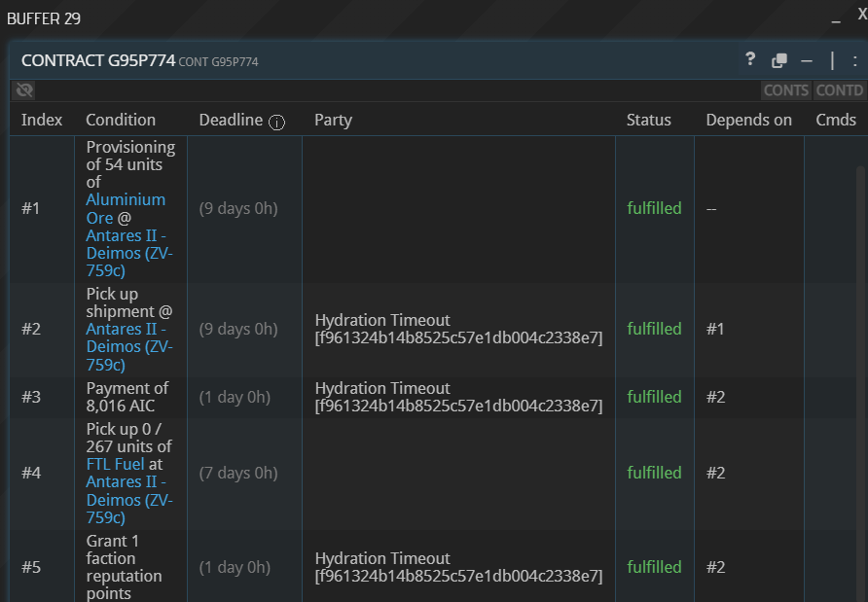Viewport: 868px width, 602px height.
Task: Click the vertical split bar icon
Action: [832, 60]
